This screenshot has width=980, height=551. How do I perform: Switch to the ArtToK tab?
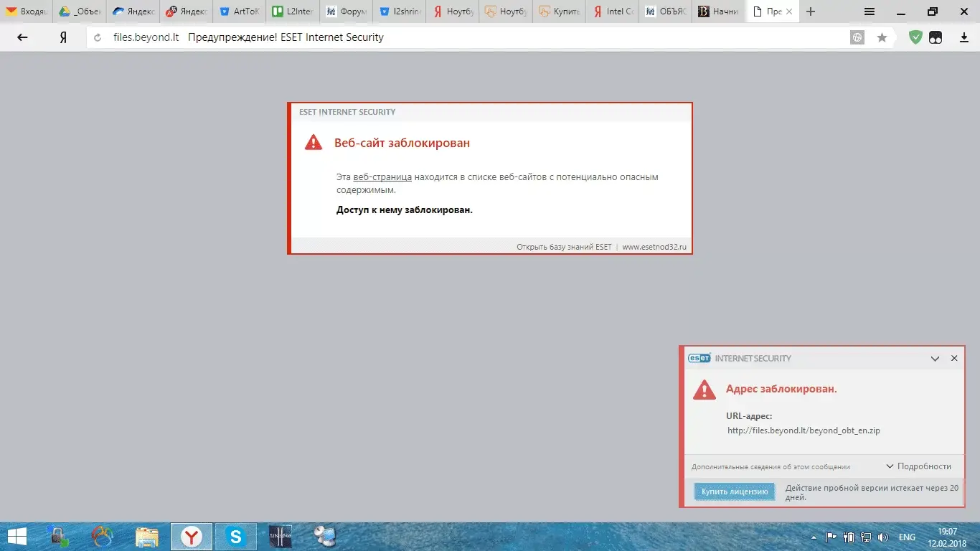coord(240,11)
